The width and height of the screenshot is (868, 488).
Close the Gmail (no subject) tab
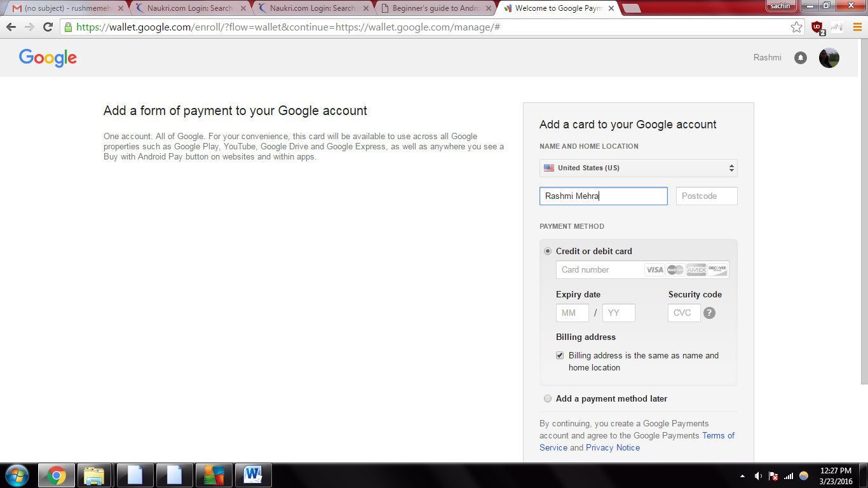[x=121, y=8]
